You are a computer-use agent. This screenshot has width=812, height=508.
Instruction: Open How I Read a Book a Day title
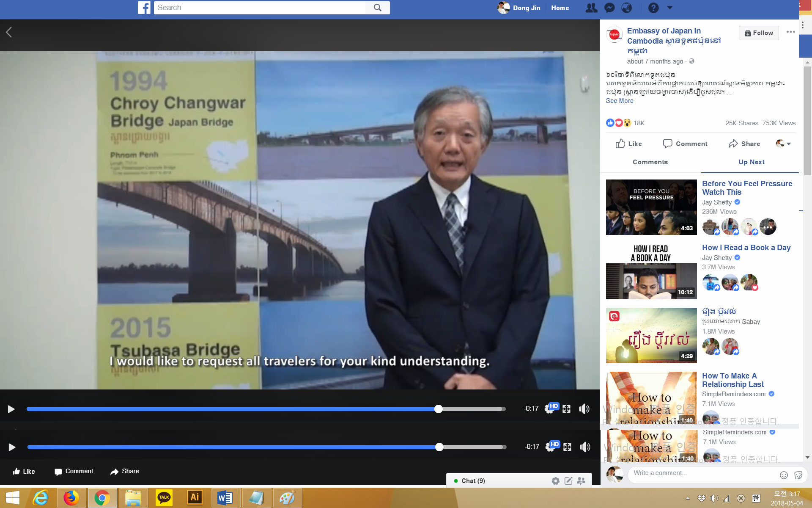746,248
